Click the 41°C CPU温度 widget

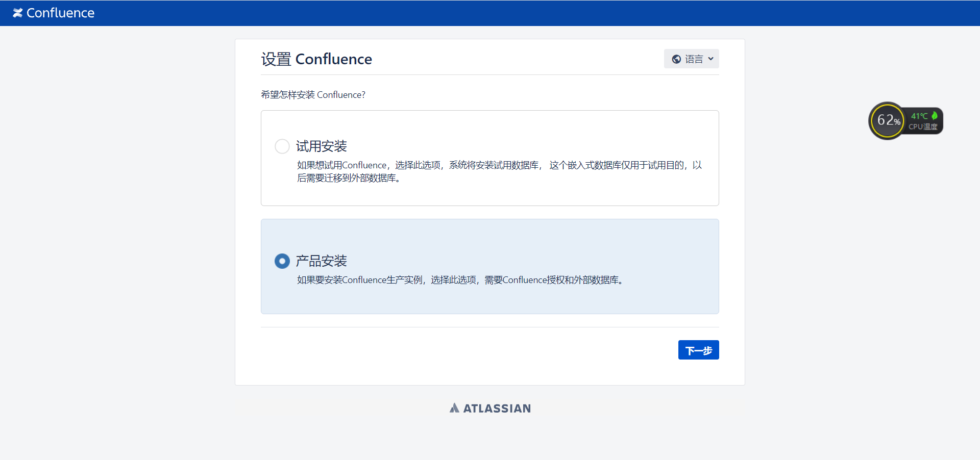point(924,121)
